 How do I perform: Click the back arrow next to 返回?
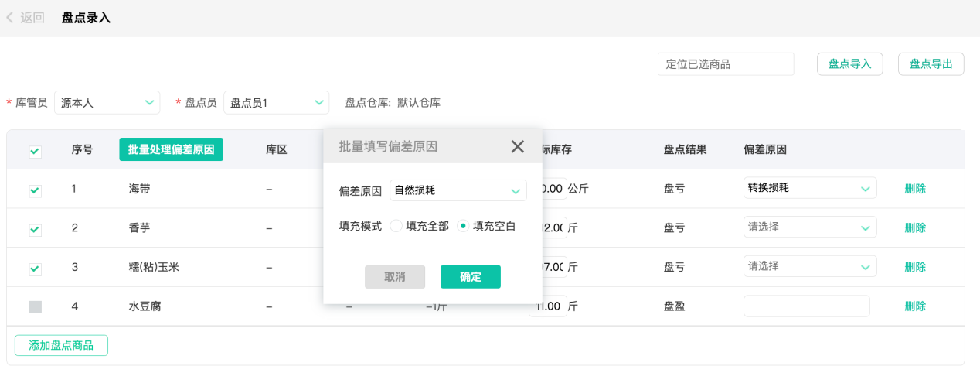10,18
